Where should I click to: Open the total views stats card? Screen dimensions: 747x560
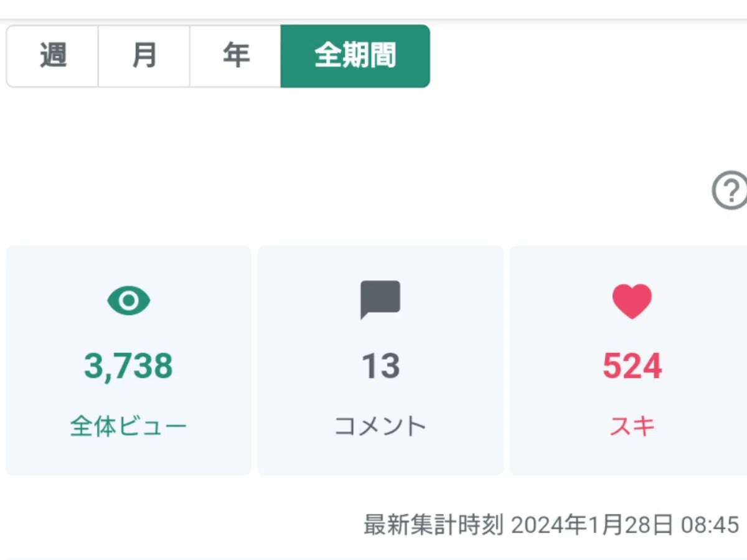pyautogui.click(x=128, y=360)
